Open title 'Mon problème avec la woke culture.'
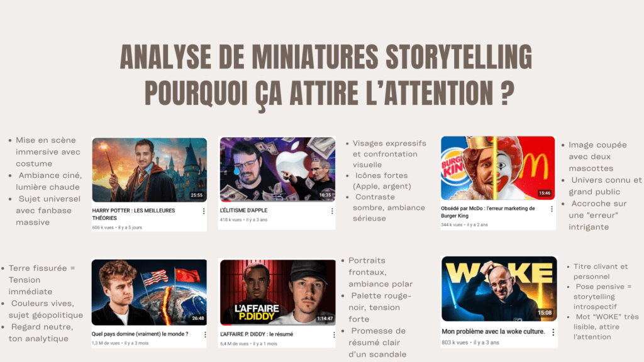644x362 pixels. (493, 332)
